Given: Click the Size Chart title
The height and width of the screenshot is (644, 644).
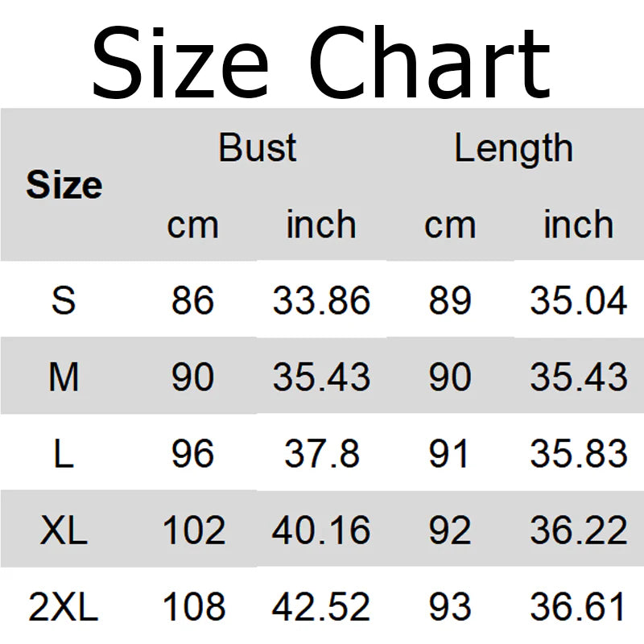Looking at the screenshot, I should point(321,62).
